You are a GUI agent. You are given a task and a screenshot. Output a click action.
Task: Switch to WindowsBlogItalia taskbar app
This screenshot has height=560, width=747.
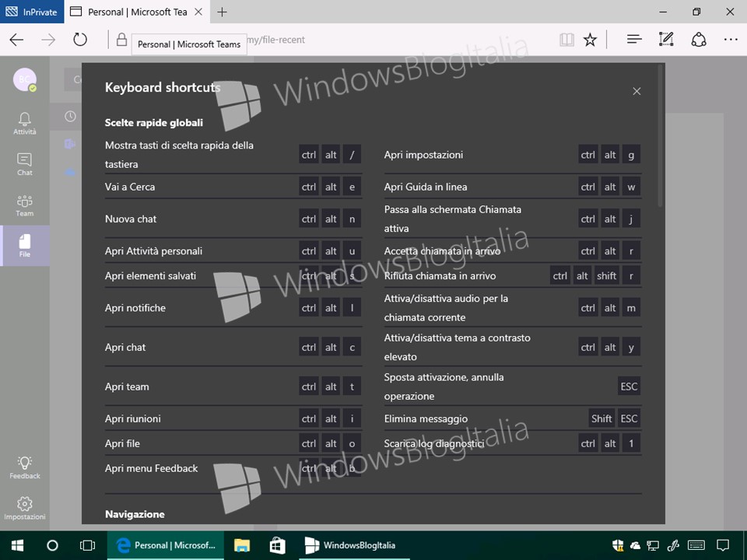pos(354,545)
